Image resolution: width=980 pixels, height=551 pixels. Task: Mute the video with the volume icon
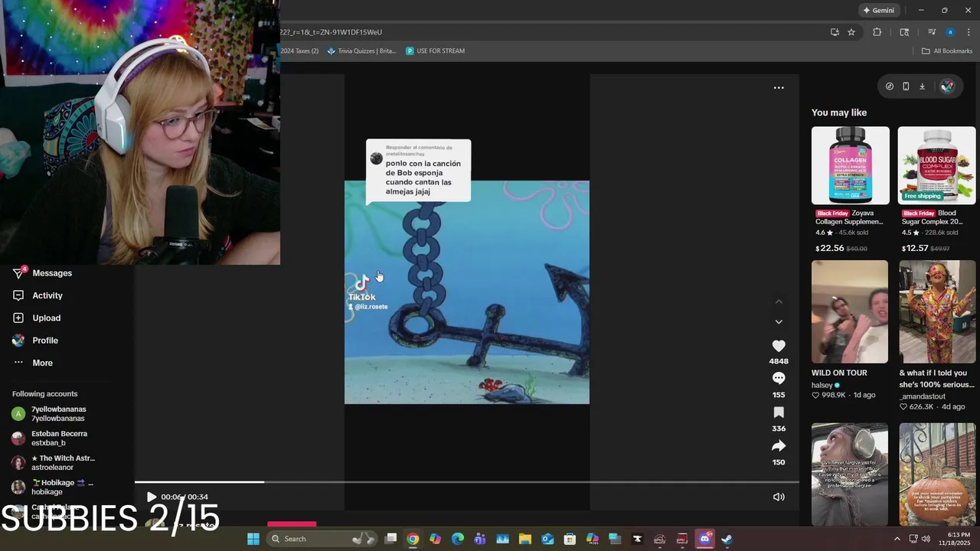pos(779,497)
